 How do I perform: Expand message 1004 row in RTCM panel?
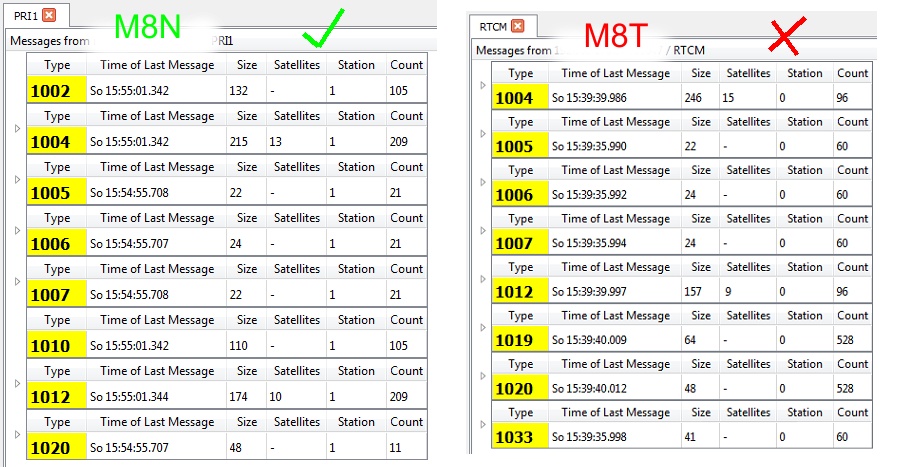point(483,85)
